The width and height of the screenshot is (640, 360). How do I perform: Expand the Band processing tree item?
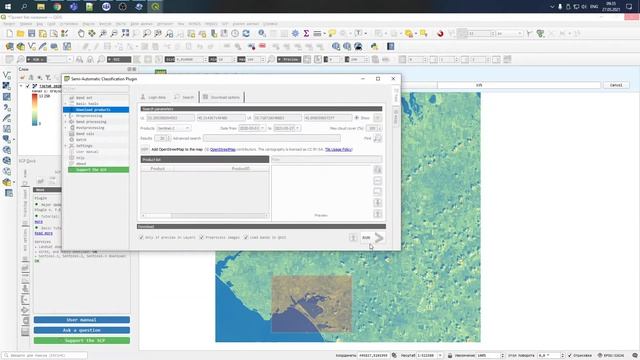(66, 122)
